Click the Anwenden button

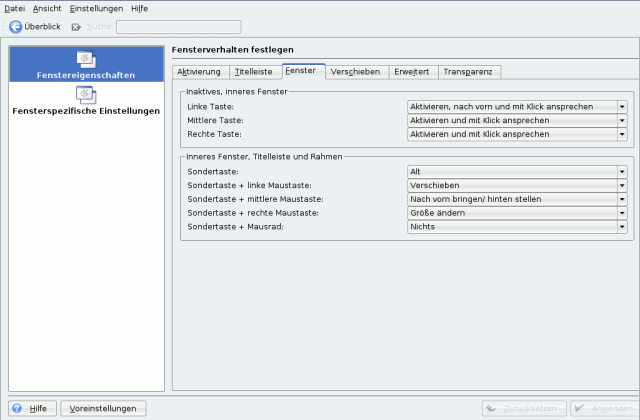605,408
